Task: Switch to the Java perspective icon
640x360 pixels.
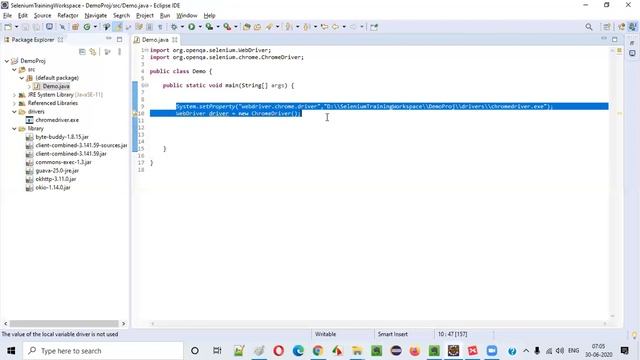Action: (632, 27)
